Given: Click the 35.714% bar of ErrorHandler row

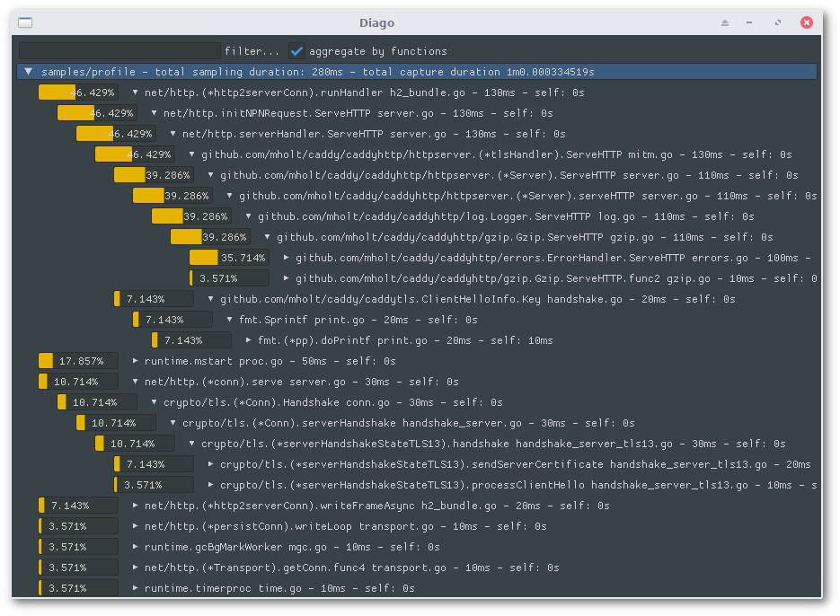Looking at the screenshot, I should click(229, 258).
